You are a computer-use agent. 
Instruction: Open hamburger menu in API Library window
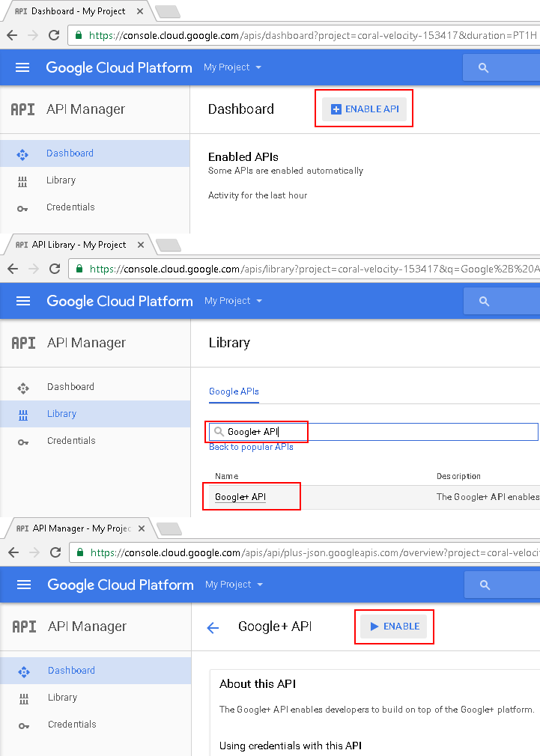[x=23, y=301]
